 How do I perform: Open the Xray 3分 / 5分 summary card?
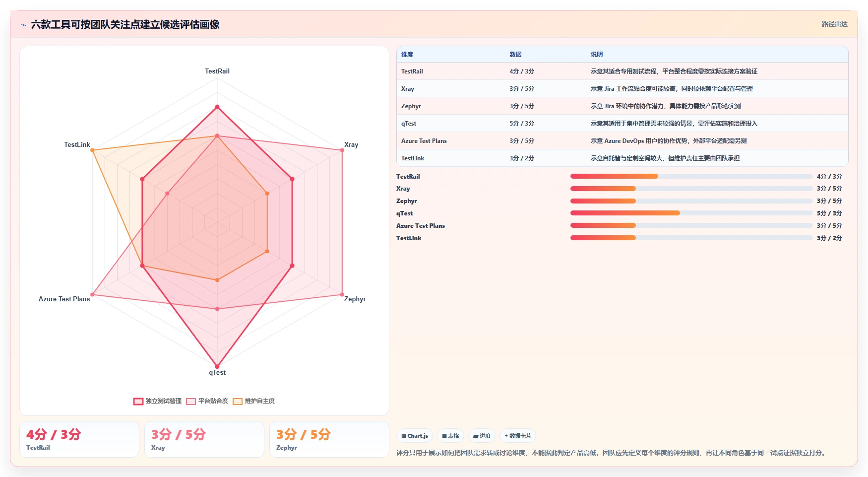(204, 439)
